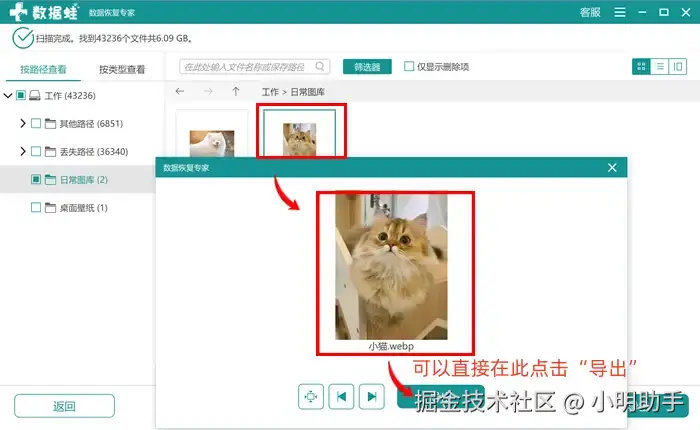Close the 数据恢复专家 preview dialog

(612, 167)
